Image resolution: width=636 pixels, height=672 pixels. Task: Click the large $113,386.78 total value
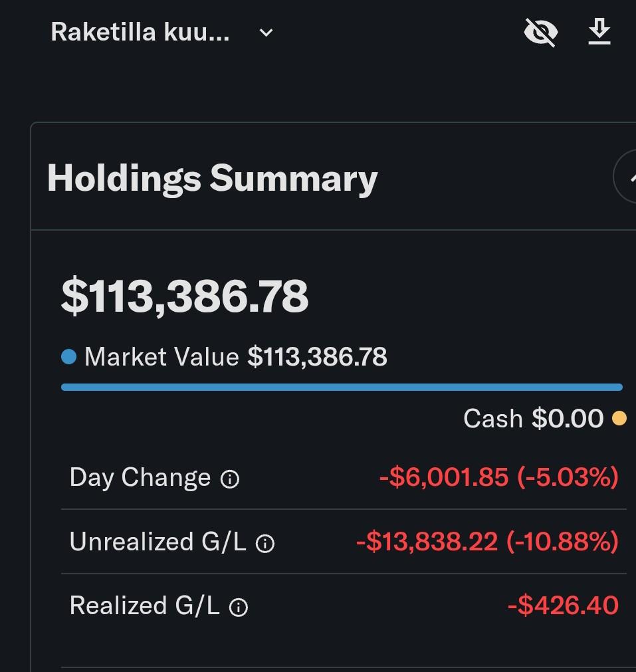185,296
